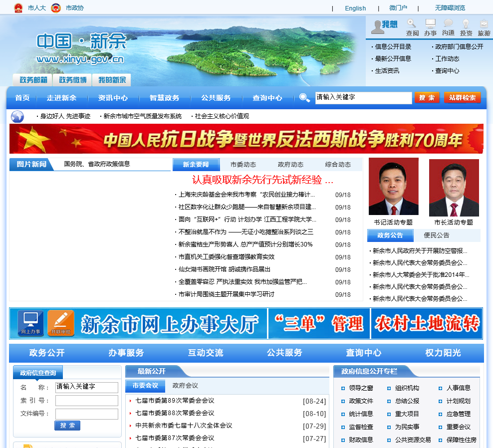Click the 政策文件 bullet icon
Image resolution: width=493 pixels, height=448 pixels.
[343, 401]
